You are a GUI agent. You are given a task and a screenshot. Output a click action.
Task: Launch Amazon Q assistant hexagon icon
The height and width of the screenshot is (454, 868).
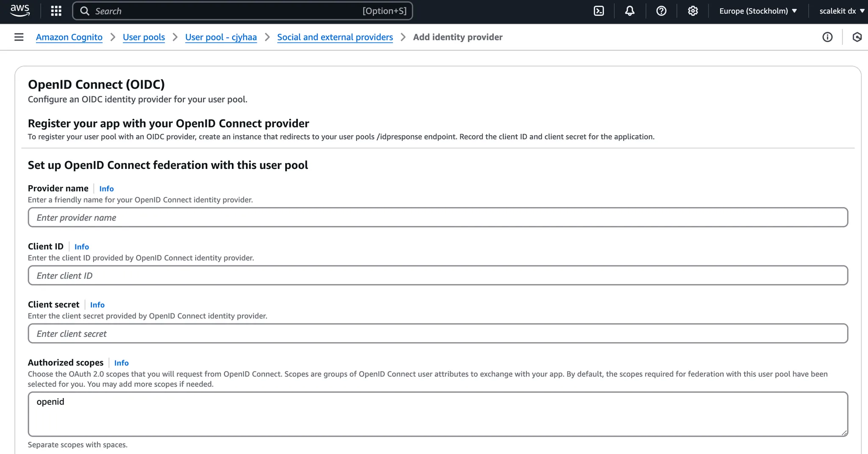857,37
